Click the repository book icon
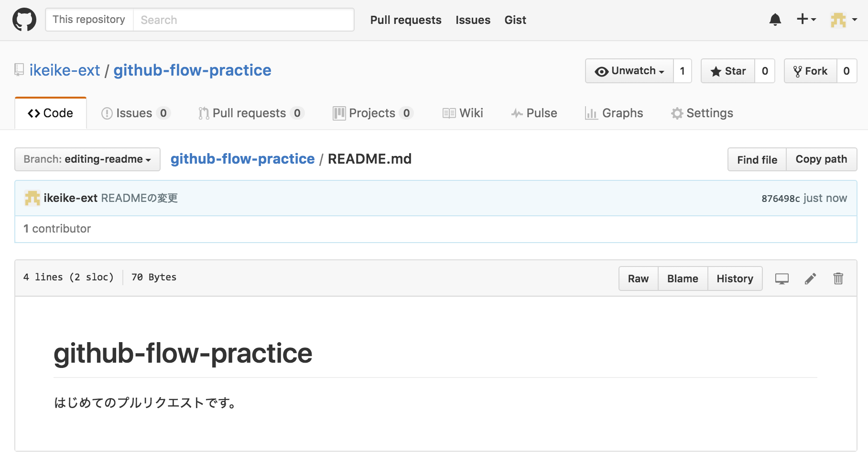Screen dimensions: 868x467 (19, 70)
